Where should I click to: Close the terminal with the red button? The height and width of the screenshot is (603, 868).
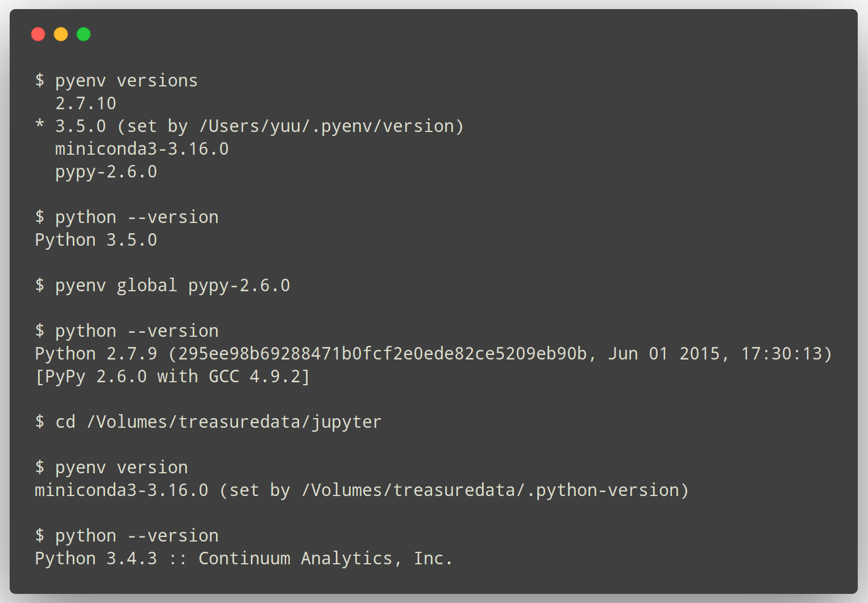tap(38, 34)
